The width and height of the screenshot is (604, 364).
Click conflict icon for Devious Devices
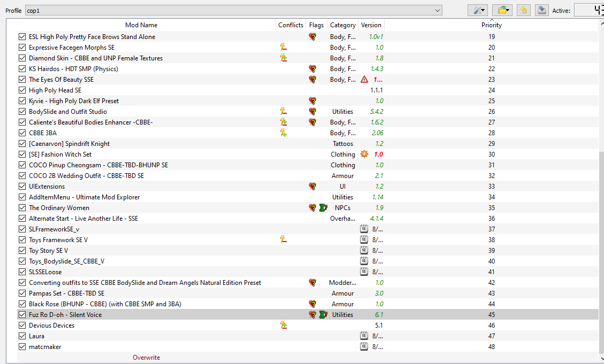coord(283,326)
